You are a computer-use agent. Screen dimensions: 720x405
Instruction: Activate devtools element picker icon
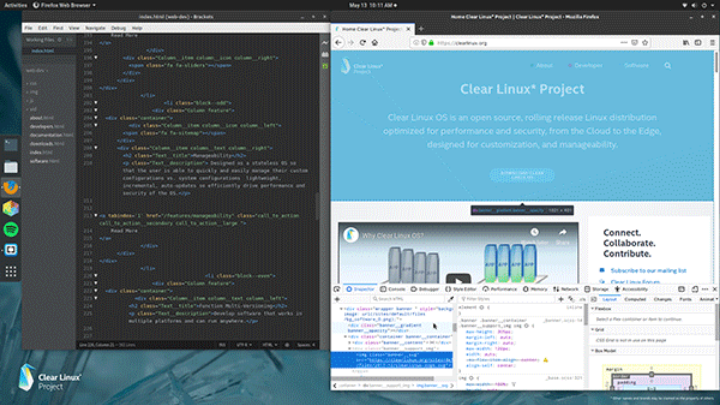[337, 289]
